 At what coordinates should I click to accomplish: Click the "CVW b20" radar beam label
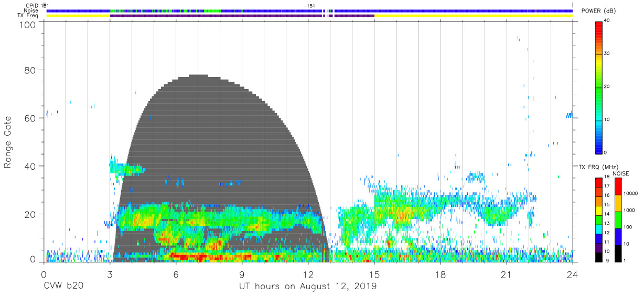point(63,287)
